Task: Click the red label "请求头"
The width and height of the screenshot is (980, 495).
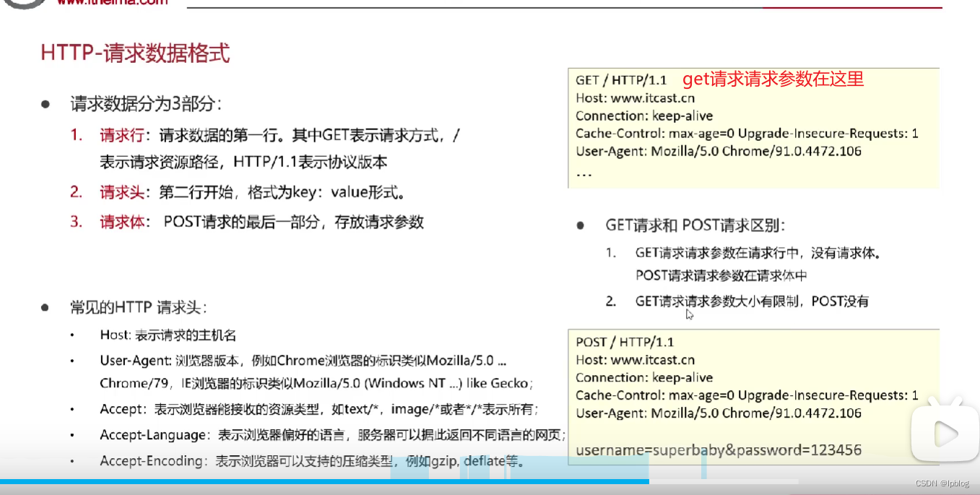Action: [x=123, y=193]
